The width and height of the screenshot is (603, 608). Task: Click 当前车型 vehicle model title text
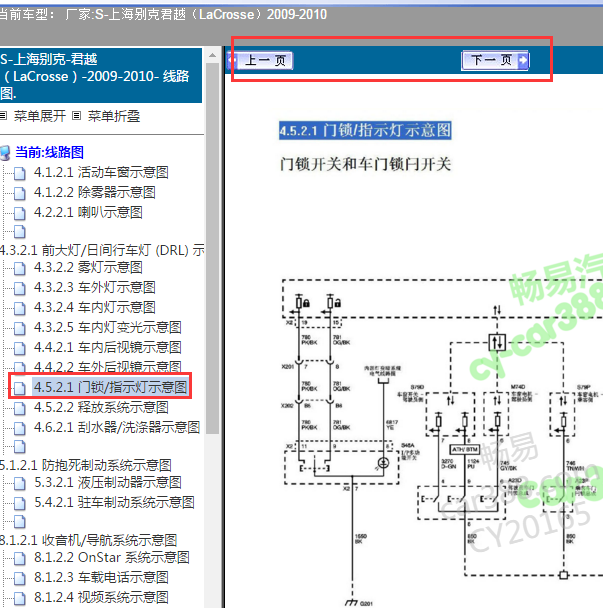(163, 15)
